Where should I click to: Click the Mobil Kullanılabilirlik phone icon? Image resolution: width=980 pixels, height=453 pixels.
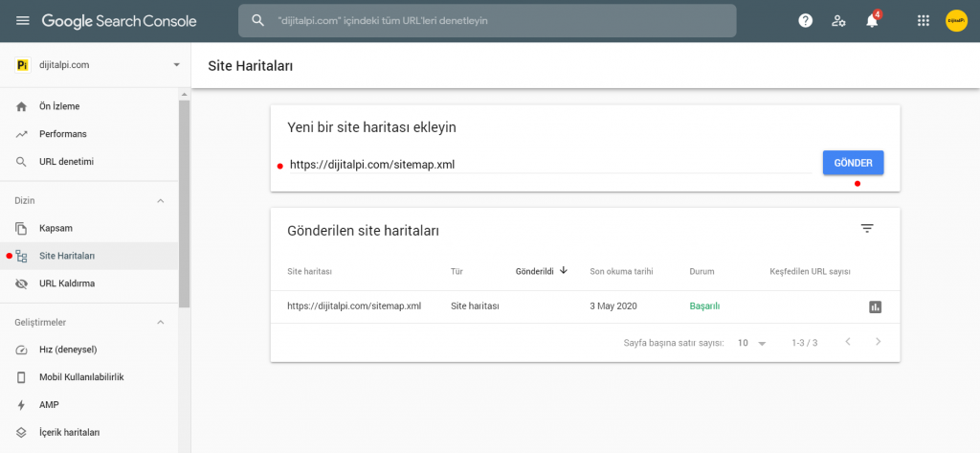[x=21, y=377]
